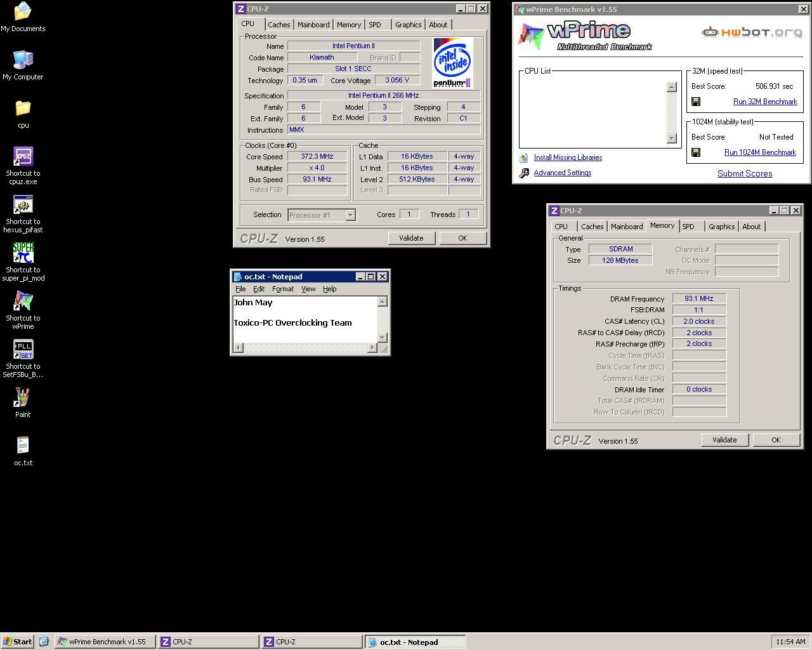Viewport: 812px width, 650px height.
Task: Run the 32M benchmark
Action: (765, 102)
